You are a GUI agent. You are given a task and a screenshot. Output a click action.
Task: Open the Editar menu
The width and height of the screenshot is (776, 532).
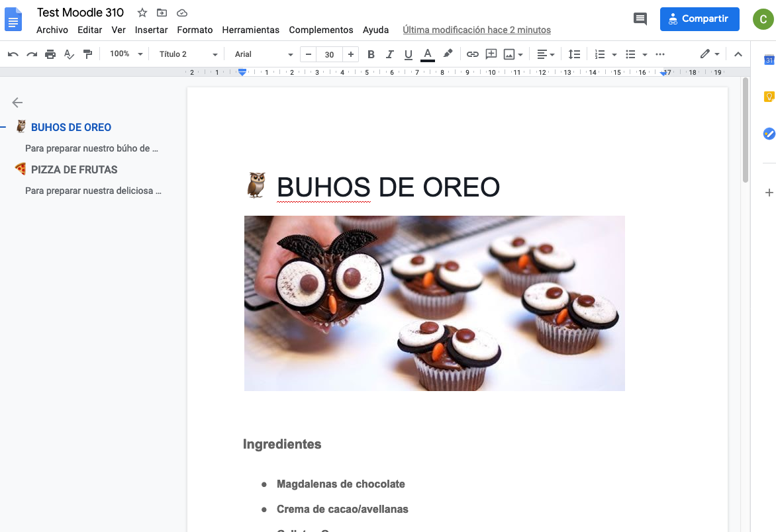click(89, 30)
